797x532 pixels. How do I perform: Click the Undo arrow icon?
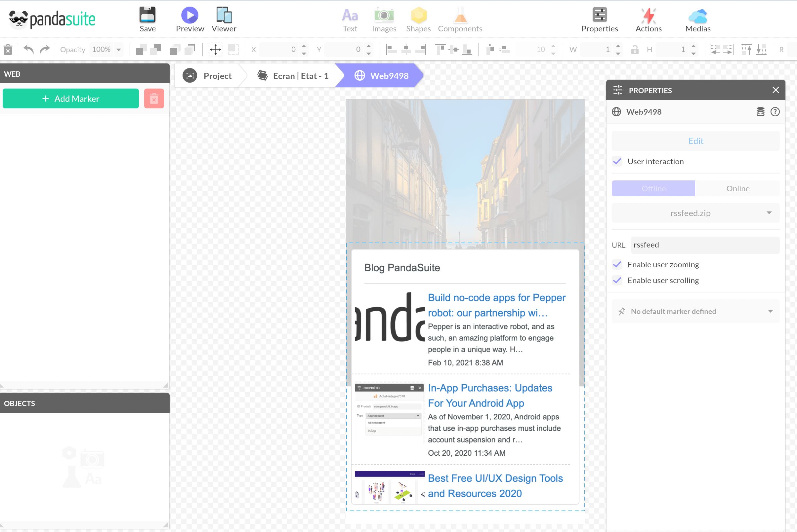pos(28,49)
